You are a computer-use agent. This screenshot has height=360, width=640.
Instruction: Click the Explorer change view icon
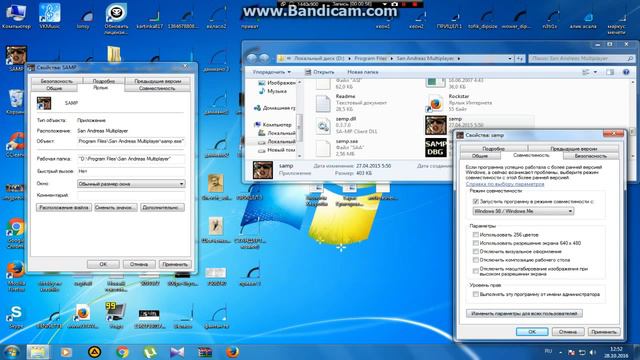(x=586, y=72)
